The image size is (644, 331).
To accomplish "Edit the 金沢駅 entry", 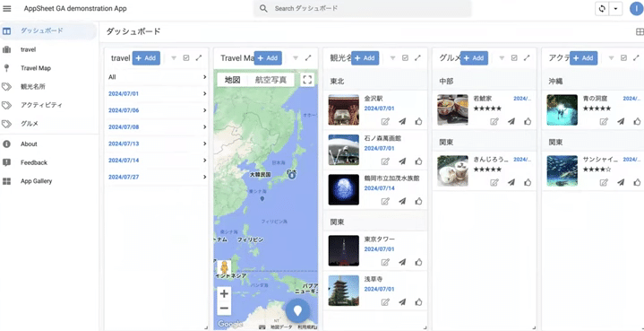I will (x=385, y=121).
